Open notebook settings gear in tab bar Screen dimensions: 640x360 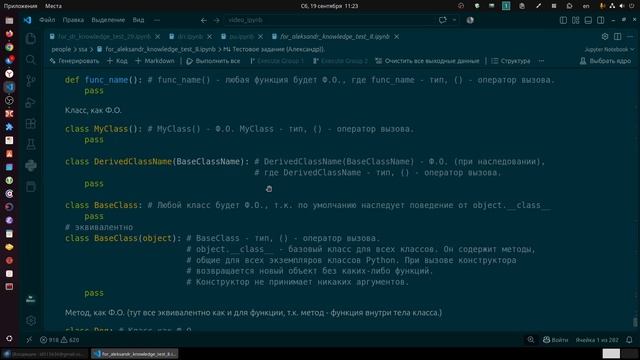pos(605,36)
